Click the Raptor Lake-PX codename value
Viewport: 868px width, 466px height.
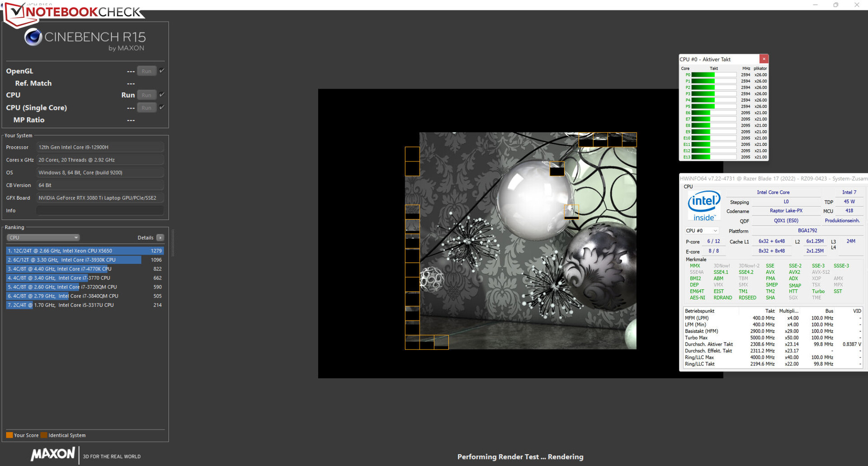click(x=786, y=211)
